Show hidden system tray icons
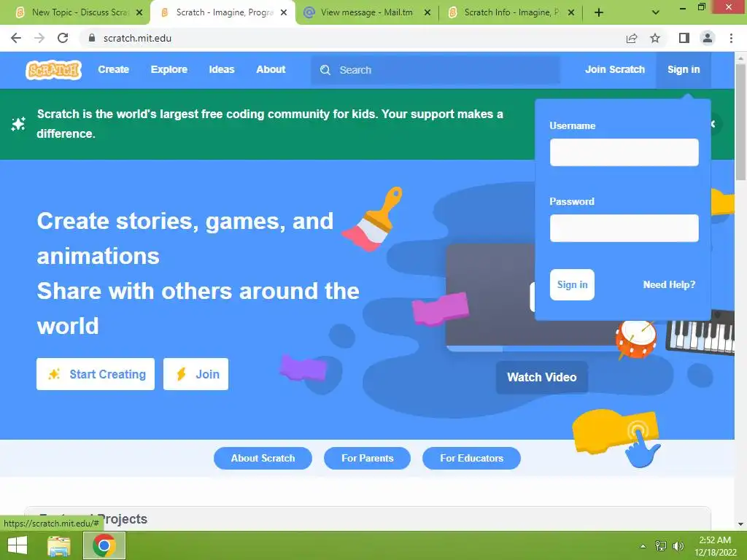Viewport: 747px width, 560px height. coord(643,546)
